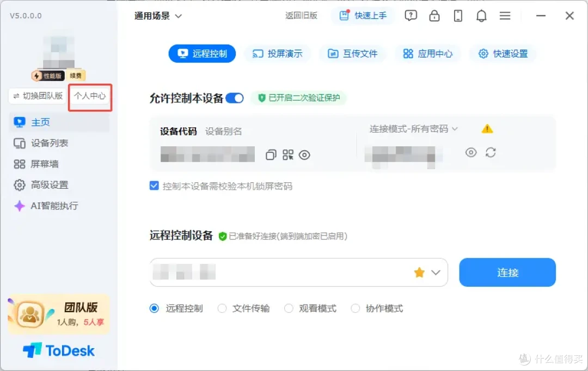Copy the device code
Screen dimensions: 588x371
coord(271,155)
